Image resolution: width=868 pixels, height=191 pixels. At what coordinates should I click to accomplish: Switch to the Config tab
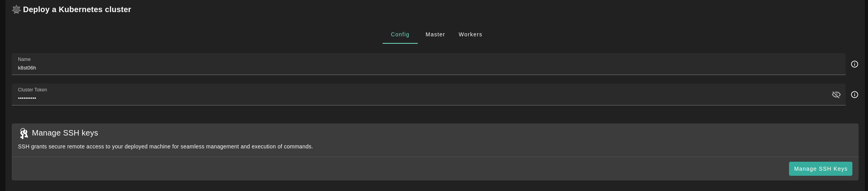coord(400,34)
